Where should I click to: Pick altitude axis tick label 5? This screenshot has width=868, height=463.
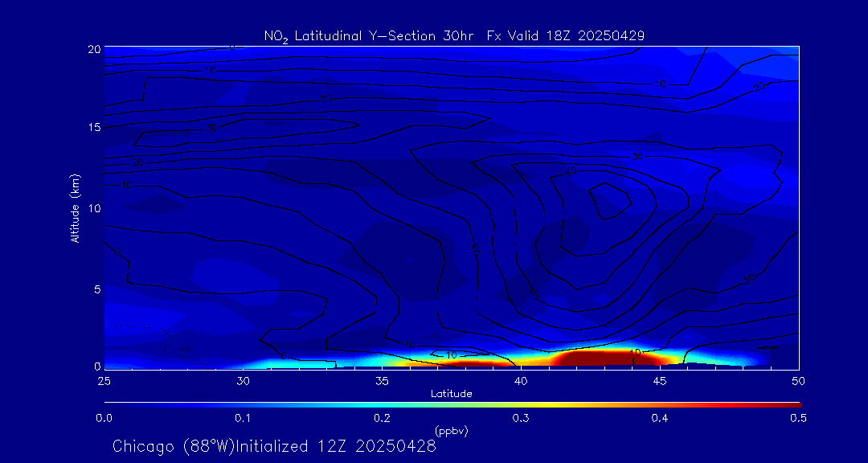[97, 289]
